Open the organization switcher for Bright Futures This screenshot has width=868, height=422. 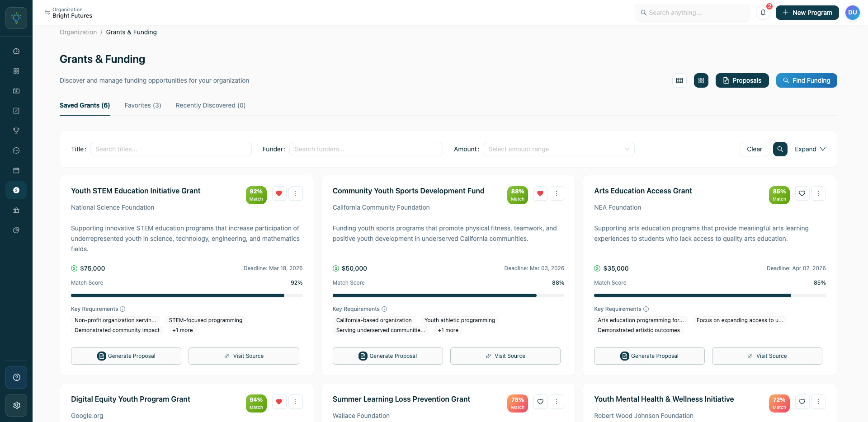pos(68,13)
